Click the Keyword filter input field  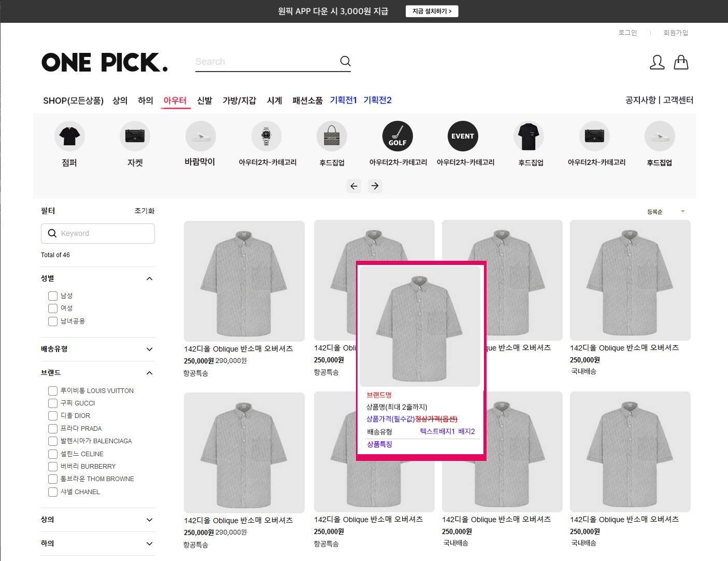click(98, 233)
